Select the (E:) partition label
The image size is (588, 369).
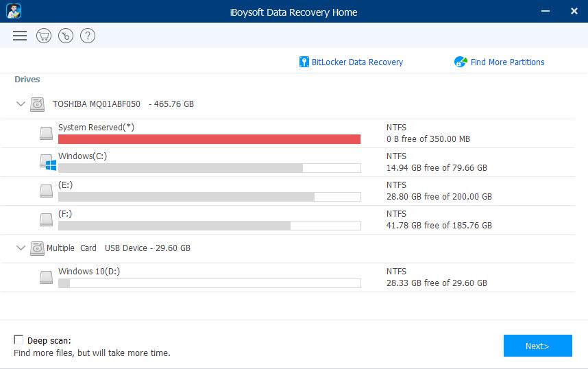pyautogui.click(x=65, y=185)
